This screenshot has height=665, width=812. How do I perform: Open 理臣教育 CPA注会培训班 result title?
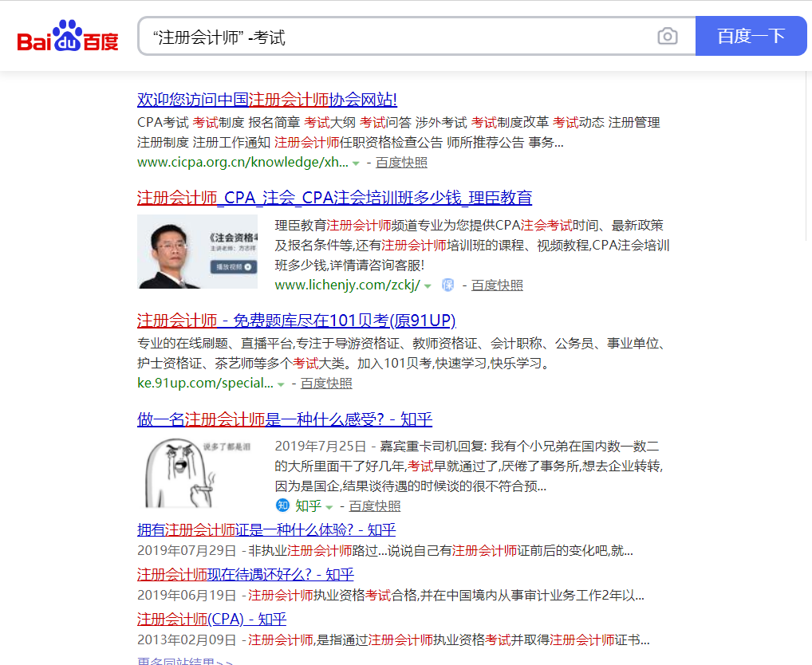pos(334,198)
